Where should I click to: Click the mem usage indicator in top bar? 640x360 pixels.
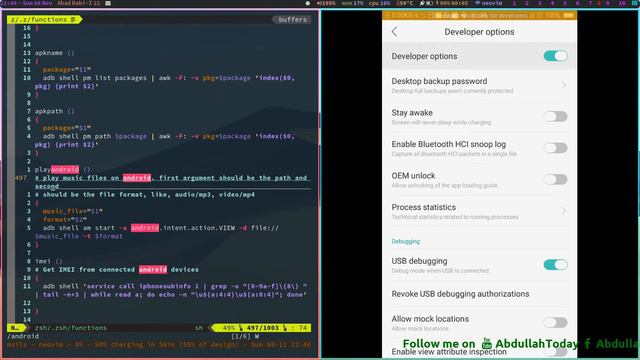click(353, 3)
